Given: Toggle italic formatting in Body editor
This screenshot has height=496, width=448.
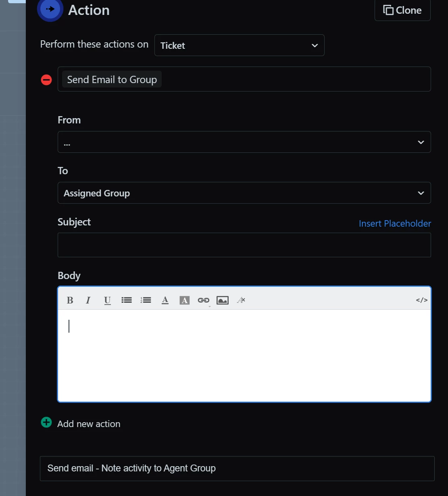Looking at the screenshot, I should click(x=88, y=300).
